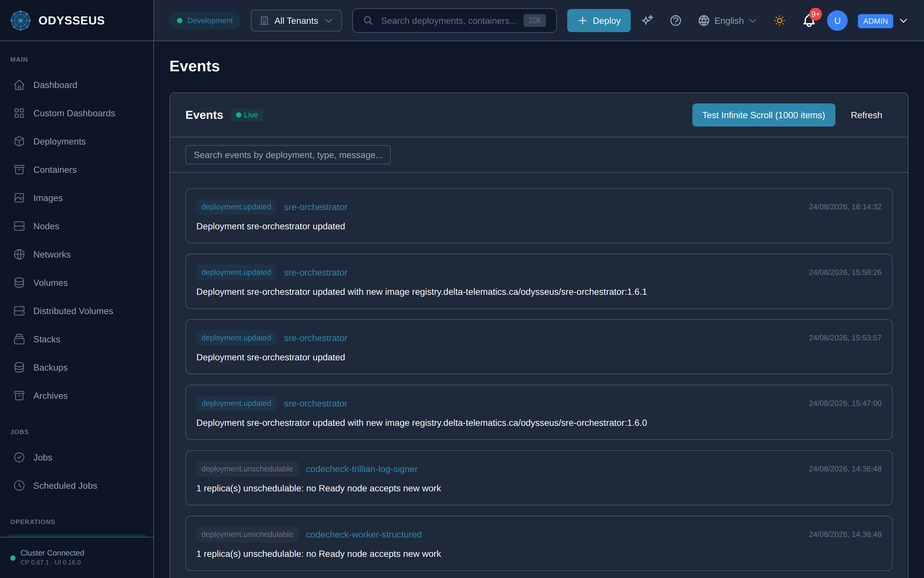Click the Volumes database icon
924x578 pixels.
click(19, 283)
